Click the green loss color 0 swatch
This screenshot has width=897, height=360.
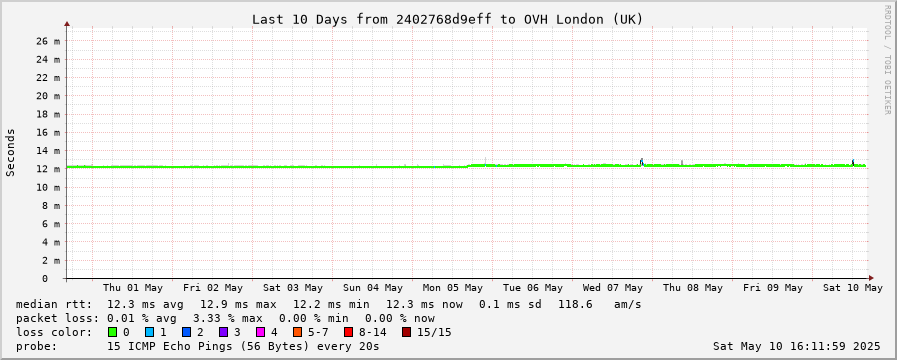[112, 332]
